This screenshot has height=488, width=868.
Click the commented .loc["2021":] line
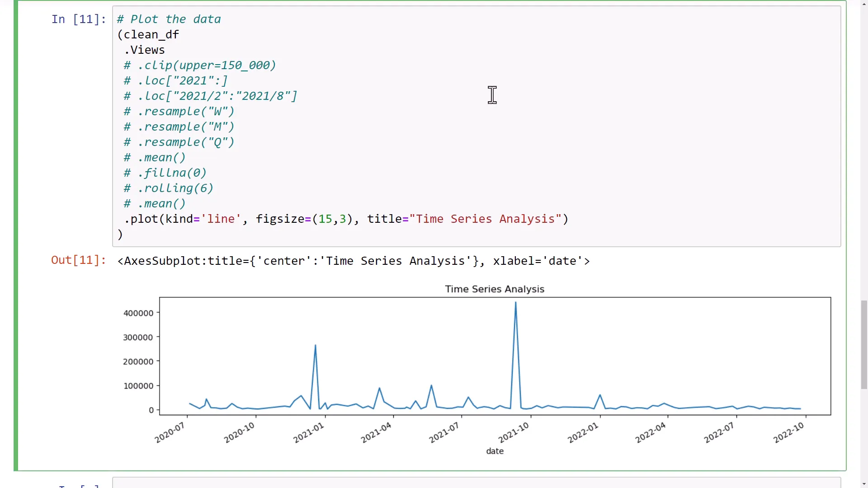click(x=175, y=81)
